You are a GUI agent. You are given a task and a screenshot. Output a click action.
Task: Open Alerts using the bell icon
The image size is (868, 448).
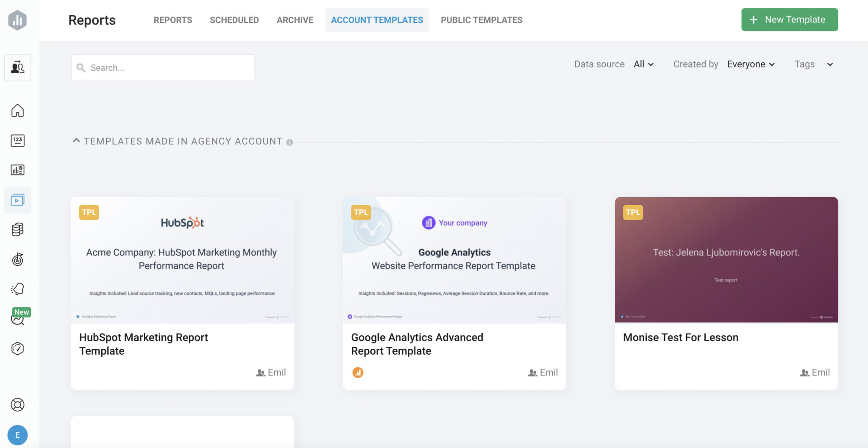point(18,289)
